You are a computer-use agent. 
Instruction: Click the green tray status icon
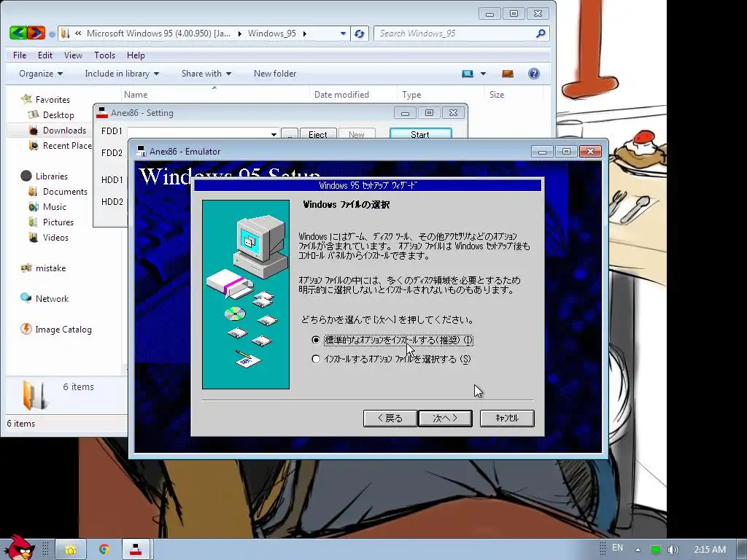point(656,550)
